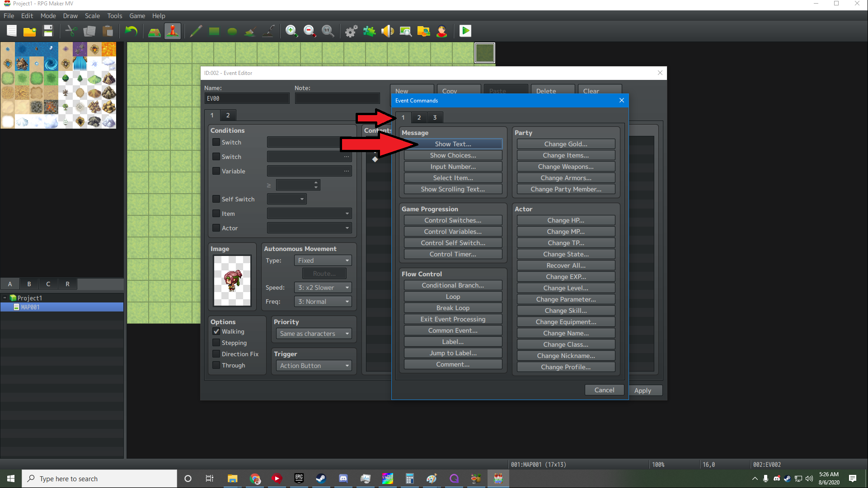The height and width of the screenshot is (488, 868).
Task: Select the Flood Fill tool icon
Action: [x=250, y=31]
